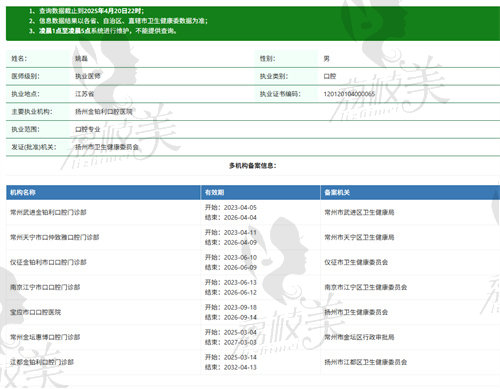500x389 pixels.
Task: Click end date 2026-06-09
Action: click(x=240, y=267)
